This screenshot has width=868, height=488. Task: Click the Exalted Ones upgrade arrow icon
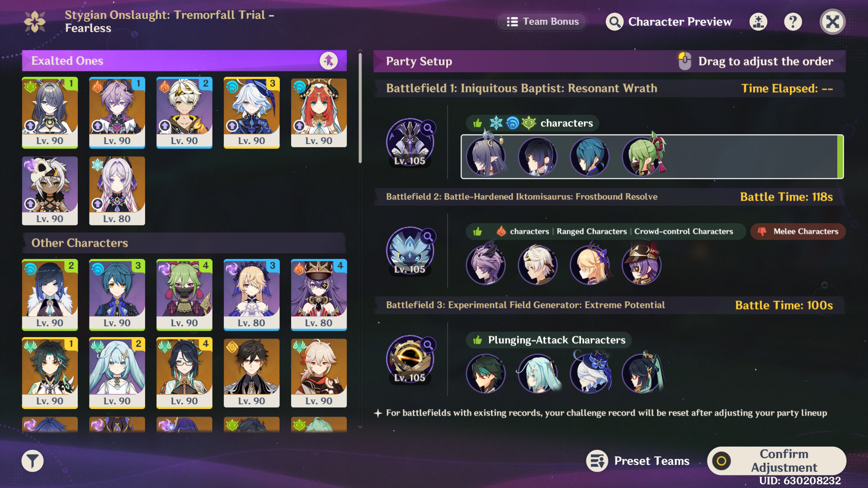[329, 61]
